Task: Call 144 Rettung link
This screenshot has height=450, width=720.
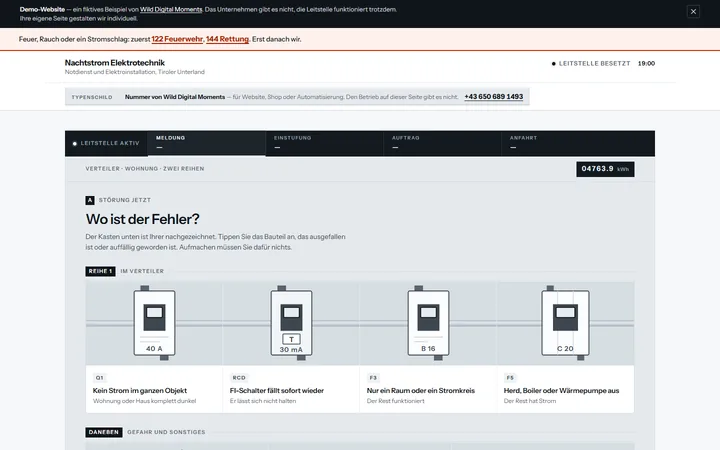Action: click(x=227, y=39)
